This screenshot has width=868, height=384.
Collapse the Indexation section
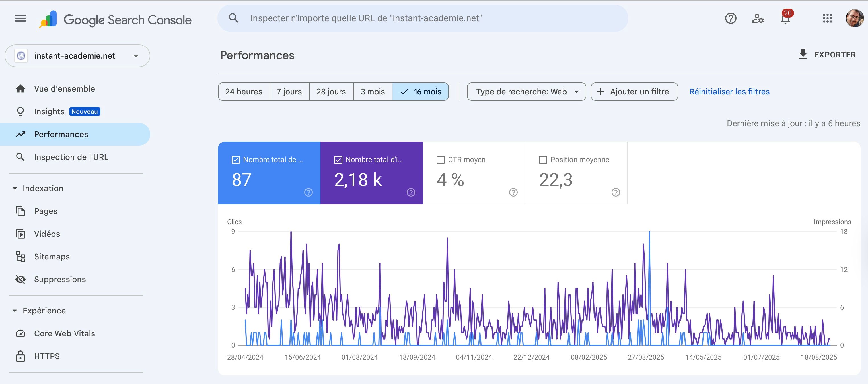click(15, 189)
